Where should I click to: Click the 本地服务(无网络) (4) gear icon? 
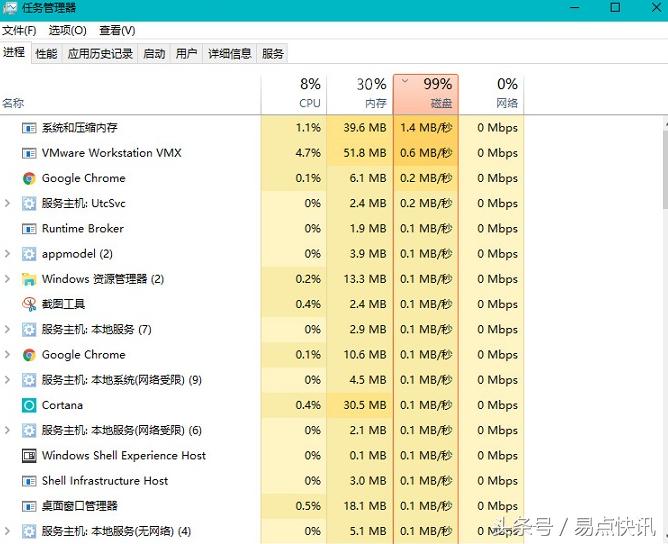point(29,531)
